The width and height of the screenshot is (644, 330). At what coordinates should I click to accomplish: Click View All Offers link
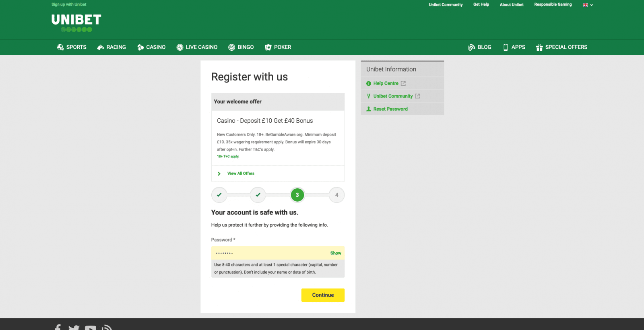pyautogui.click(x=241, y=173)
